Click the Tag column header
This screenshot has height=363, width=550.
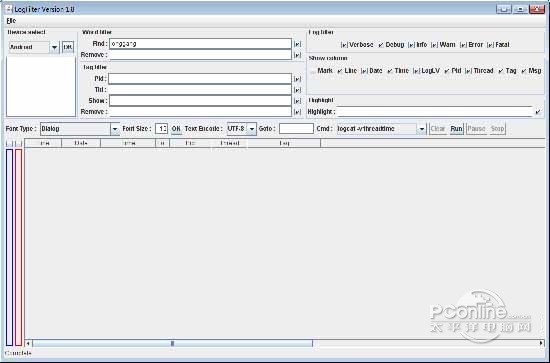click(284, 143)
